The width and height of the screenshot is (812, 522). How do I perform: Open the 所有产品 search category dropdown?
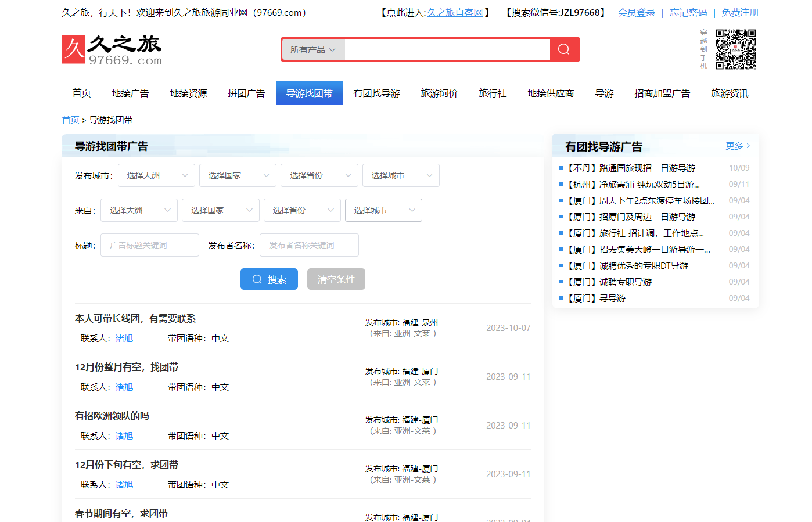[x=314, y=49]
